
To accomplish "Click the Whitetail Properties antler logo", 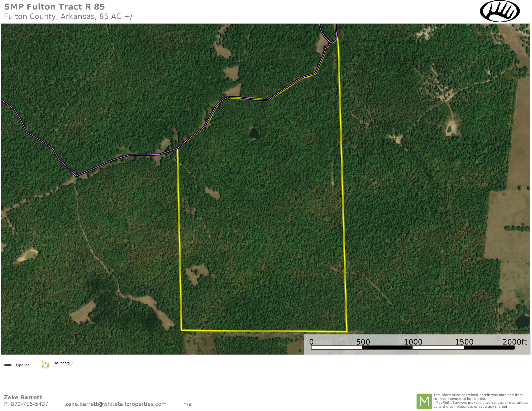I will (x=499, y=11).
